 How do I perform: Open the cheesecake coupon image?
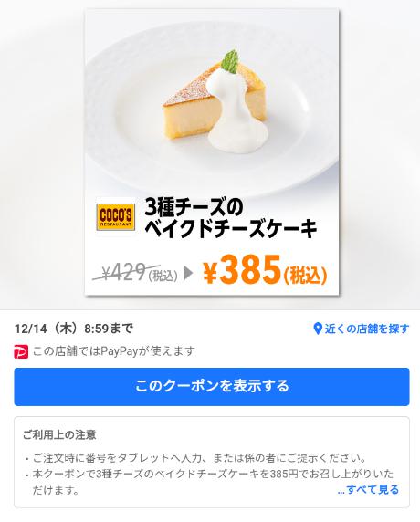(x=212, y=151)
